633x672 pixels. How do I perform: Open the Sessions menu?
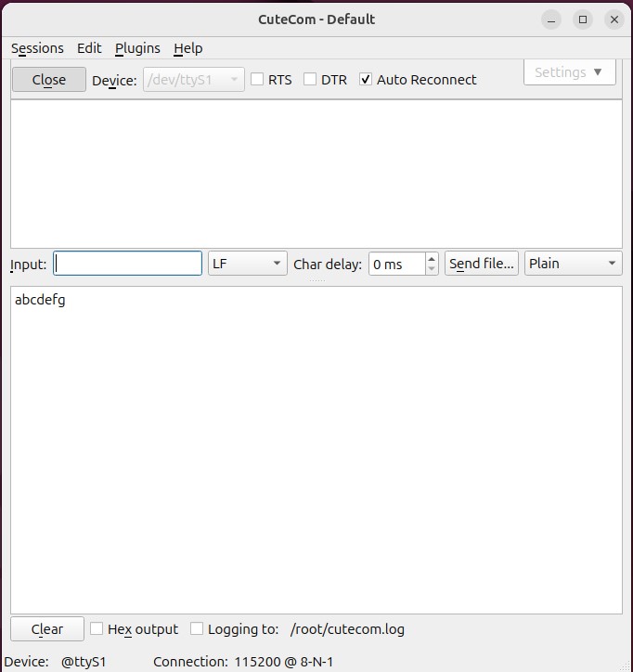37,48
